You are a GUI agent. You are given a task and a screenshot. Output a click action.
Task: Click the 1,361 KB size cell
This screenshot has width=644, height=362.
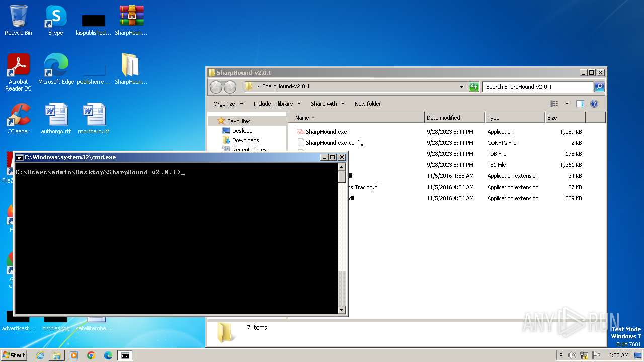(x=571, y=165)
